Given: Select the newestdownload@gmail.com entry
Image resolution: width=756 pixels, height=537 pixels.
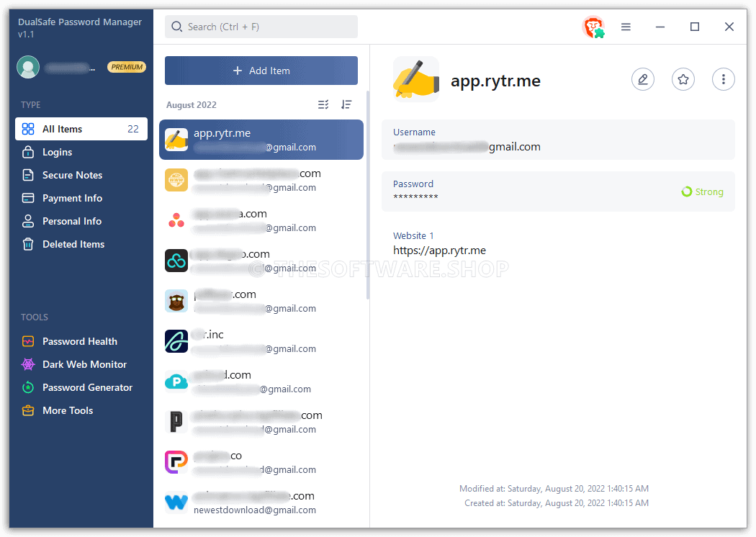Looking at the screenshot, I should 261,502.
